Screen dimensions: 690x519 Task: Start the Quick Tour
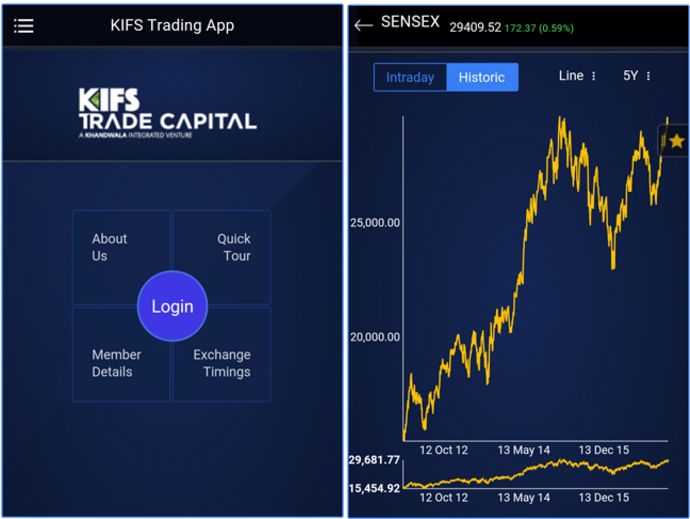click(233, 247)
